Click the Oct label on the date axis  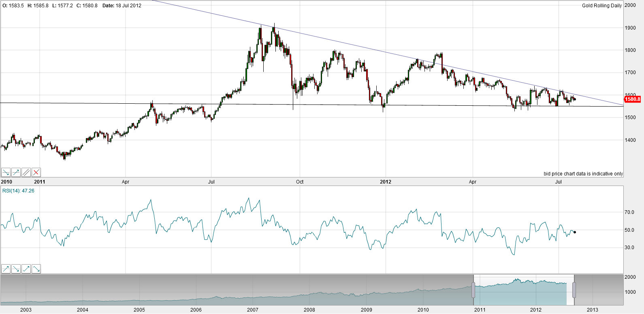(300, 182)
